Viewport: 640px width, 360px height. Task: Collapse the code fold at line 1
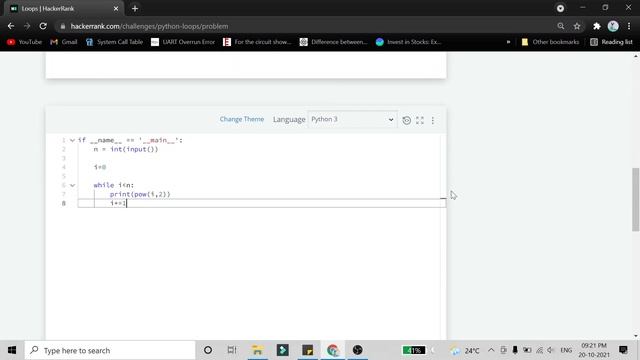72,140
